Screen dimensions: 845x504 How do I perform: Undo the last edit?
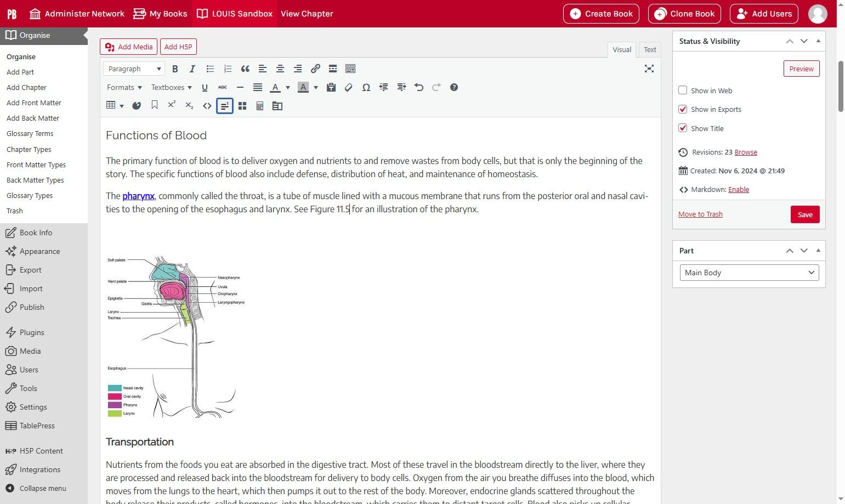click(419, 87)
